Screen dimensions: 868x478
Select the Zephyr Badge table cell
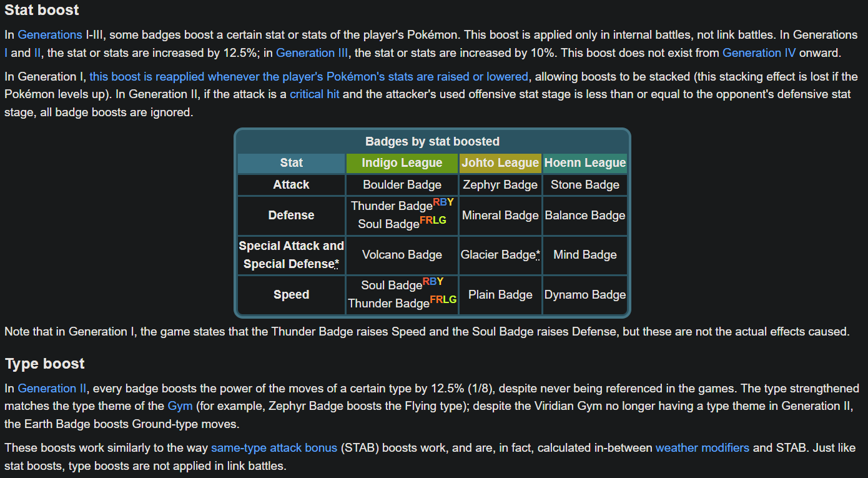click(x=500, y=185)
